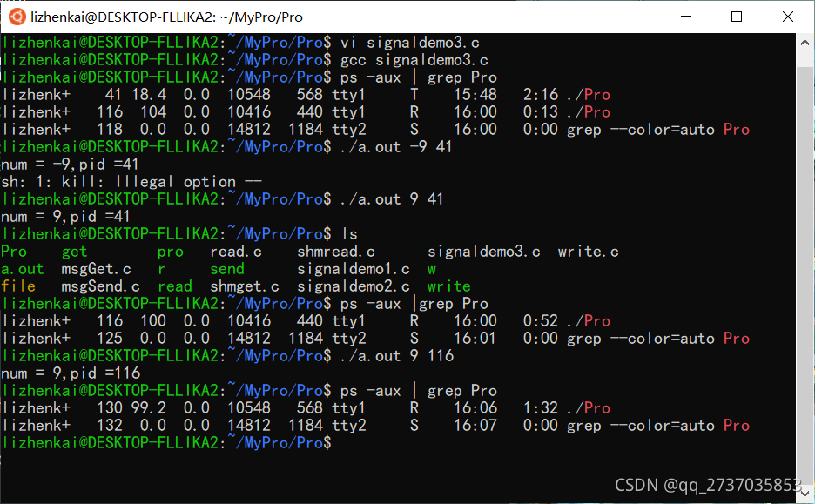Click file name 'write.c' in listing
The width and height of the screenshot is (815, 504).
[x=589, y=252]
